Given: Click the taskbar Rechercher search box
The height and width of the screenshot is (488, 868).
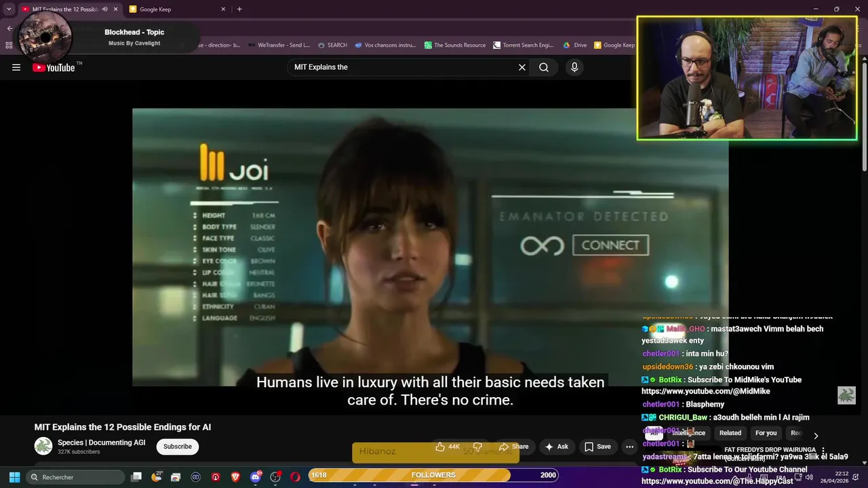Looking at the screenshot, I should click(x=76, y=477).
